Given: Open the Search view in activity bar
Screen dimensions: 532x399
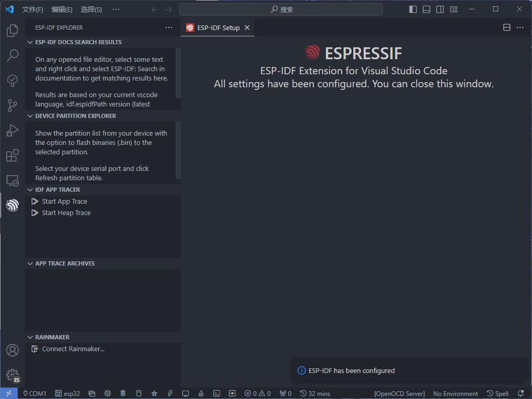Looking at the screenshot, I should [12, 55].
